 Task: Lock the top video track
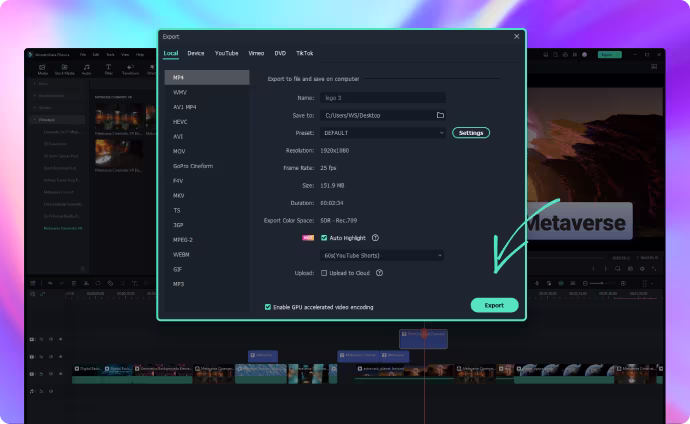pyautogui.click(x=41, y=339)
